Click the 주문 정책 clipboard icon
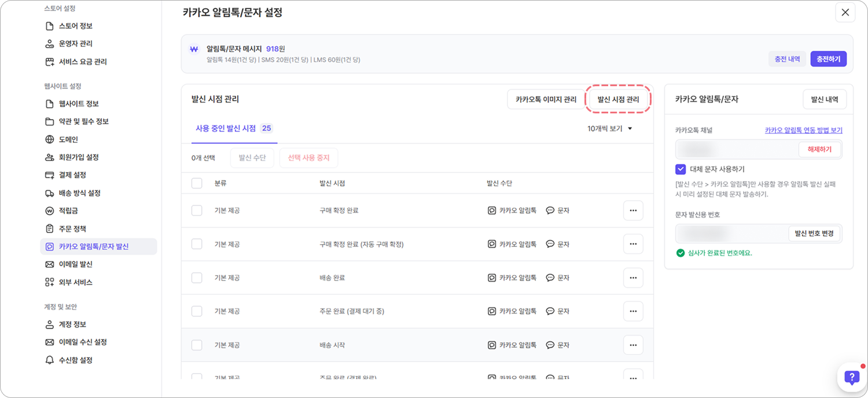 click(49, 229)
